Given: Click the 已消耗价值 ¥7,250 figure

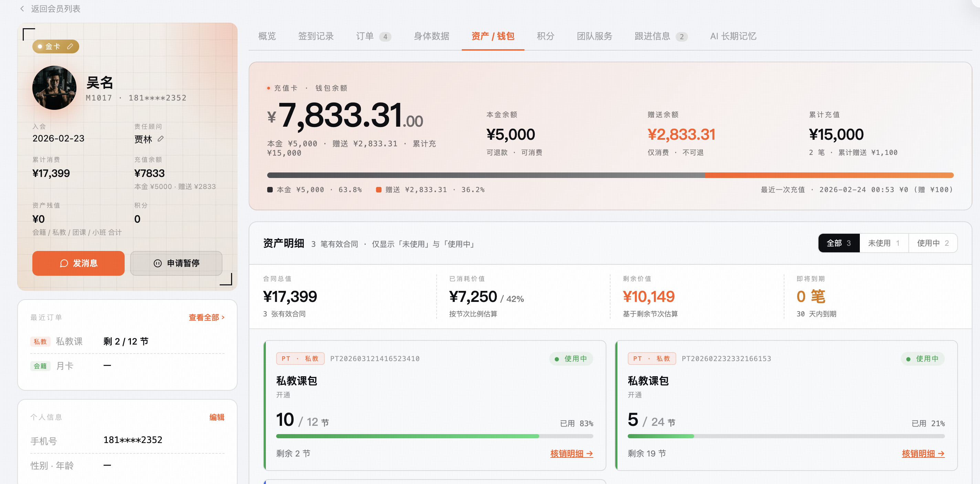Looking at the screenshot, I should coord(473,296).
